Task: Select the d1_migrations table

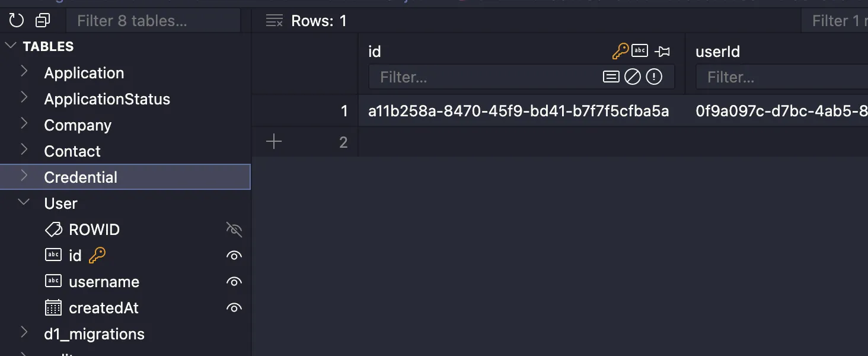Action: [94, 334]
